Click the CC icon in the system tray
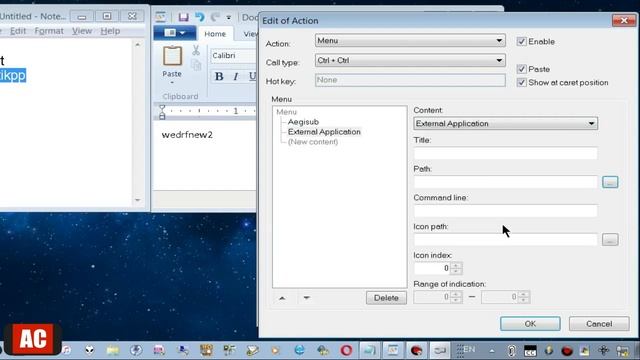 [530, 351]
